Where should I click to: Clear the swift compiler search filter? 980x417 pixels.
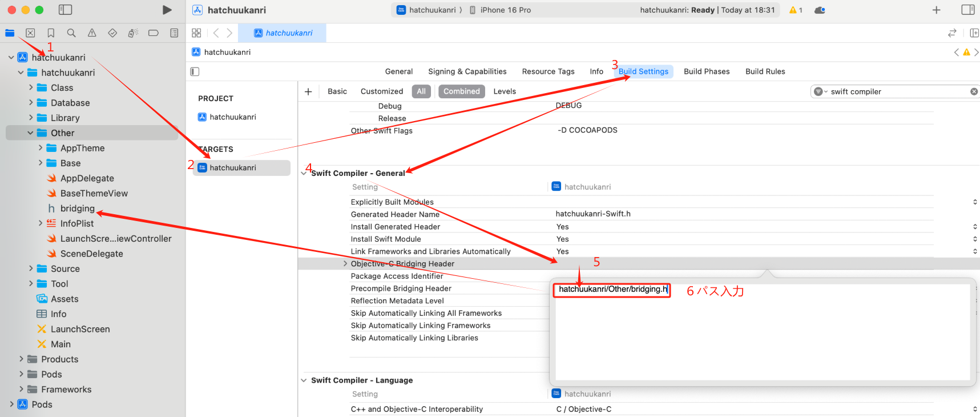[974, 91]
